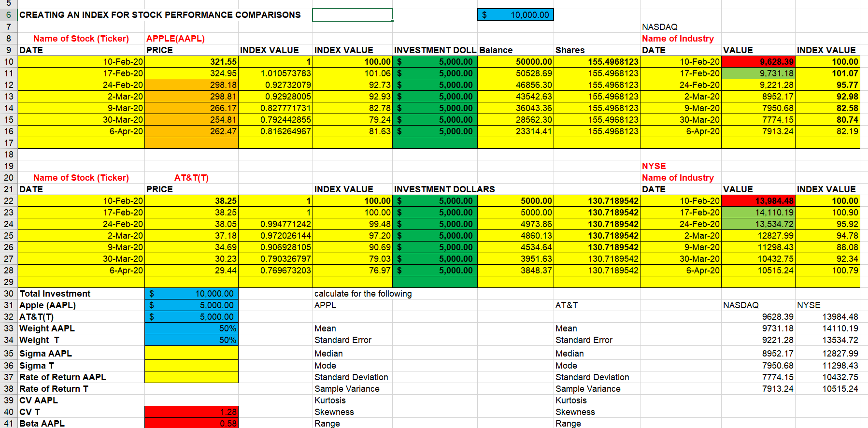This screenshot has height=428, width=868.
Task: Select red NYSE value 13,984.48
Action: 758,201
